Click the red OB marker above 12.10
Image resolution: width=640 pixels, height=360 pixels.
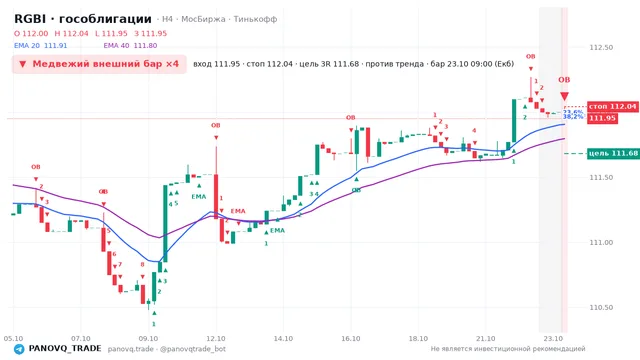coord(216,125)
